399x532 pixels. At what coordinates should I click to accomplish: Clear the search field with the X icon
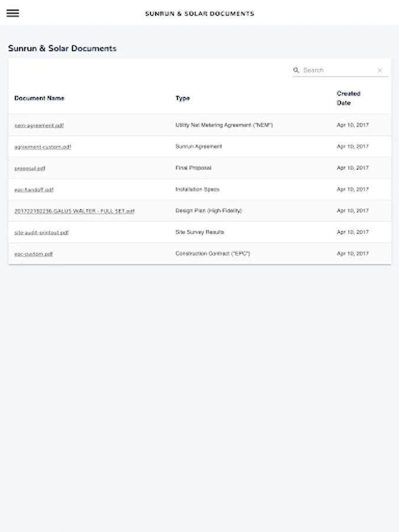[x=379, y=70]
